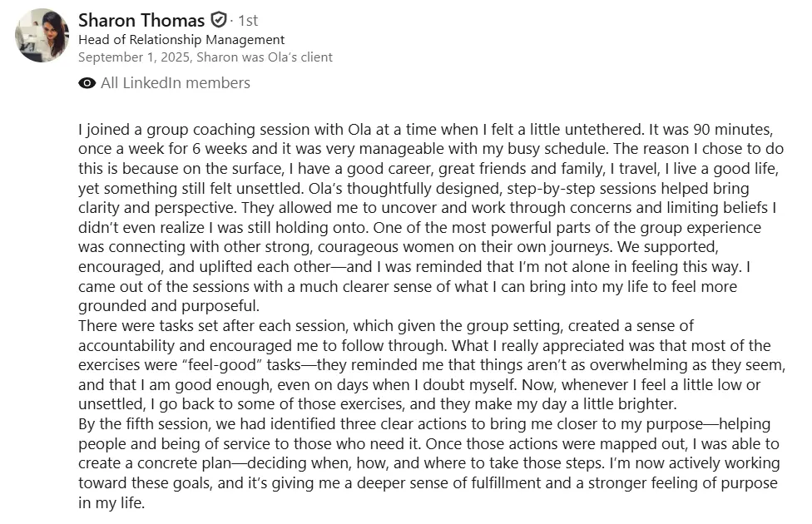Click the line beginning "create a concrete plan"
This screenshot has width=812, height=524.
[429, 463]
